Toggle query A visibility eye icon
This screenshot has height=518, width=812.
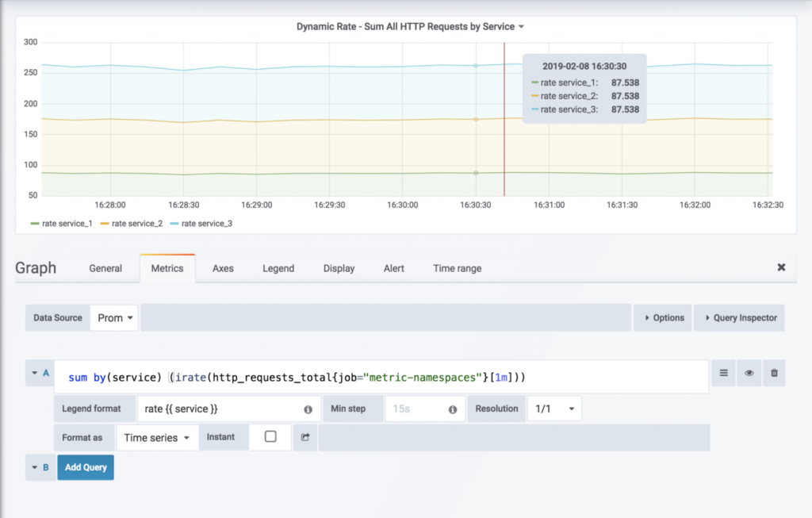click(x=749, y=373)
